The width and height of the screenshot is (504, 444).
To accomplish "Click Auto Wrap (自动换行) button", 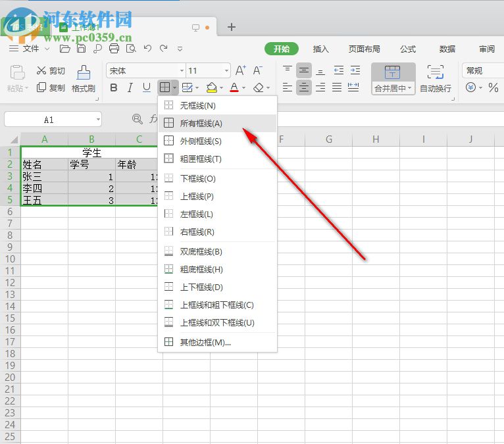I will point(436,79).
